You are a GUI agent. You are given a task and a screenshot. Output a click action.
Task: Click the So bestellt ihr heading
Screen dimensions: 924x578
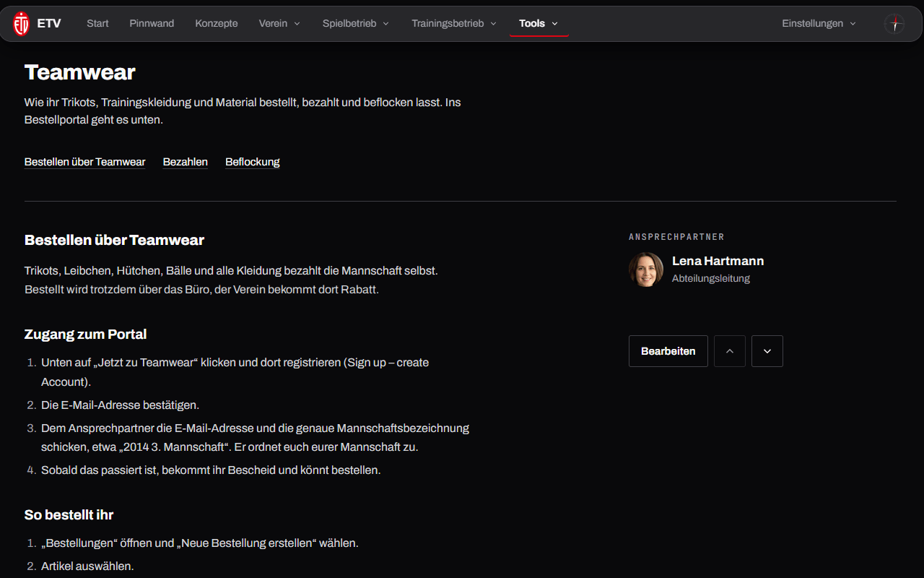pos(69,515)
